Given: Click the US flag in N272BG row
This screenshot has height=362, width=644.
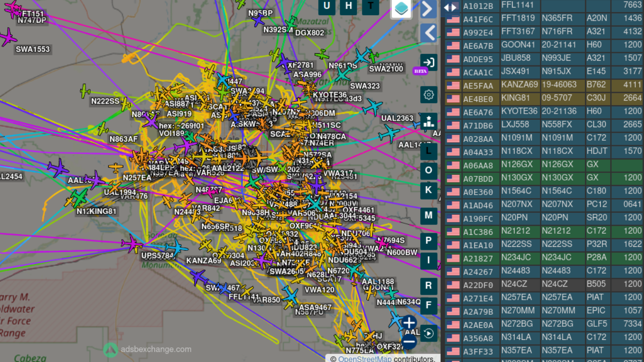Looking at the screenshot, I should pos(453,325).
